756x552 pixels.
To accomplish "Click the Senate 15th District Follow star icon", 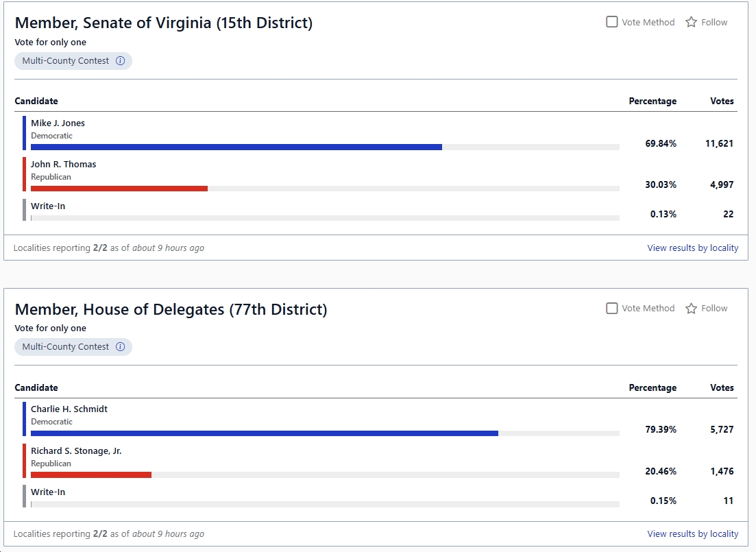I will pyautogui.click(x=692, y=22).
